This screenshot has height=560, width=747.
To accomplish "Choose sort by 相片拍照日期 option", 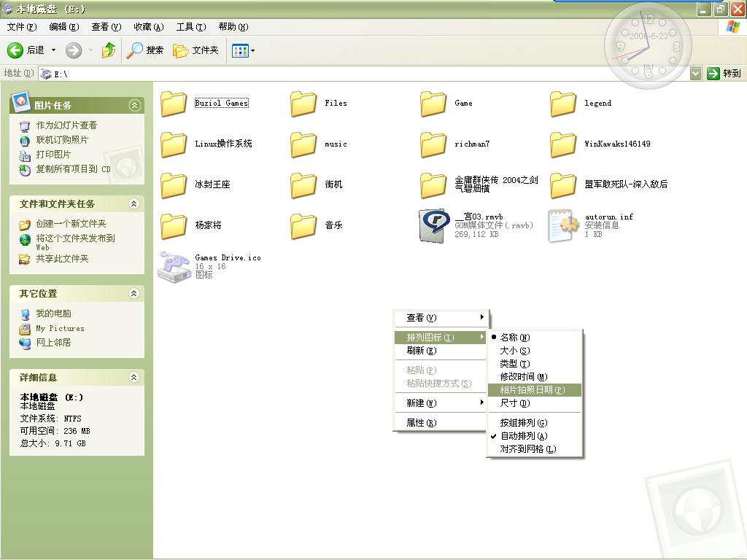I will (534, 390).
